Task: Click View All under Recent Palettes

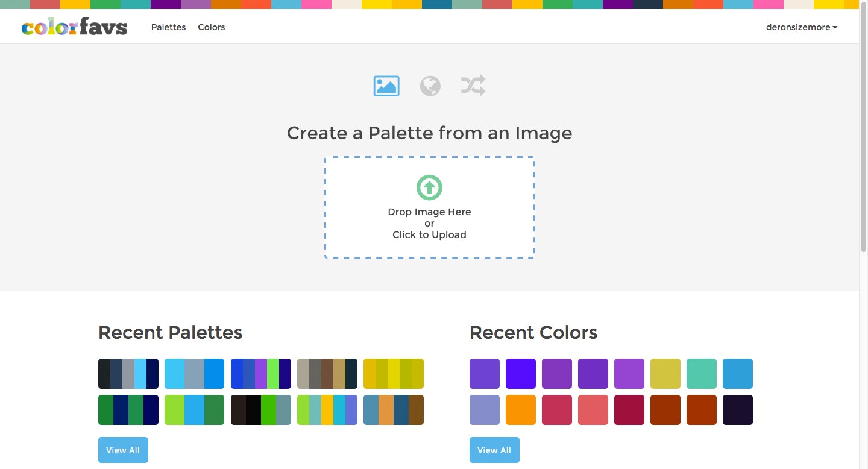Action: (123, 450)
